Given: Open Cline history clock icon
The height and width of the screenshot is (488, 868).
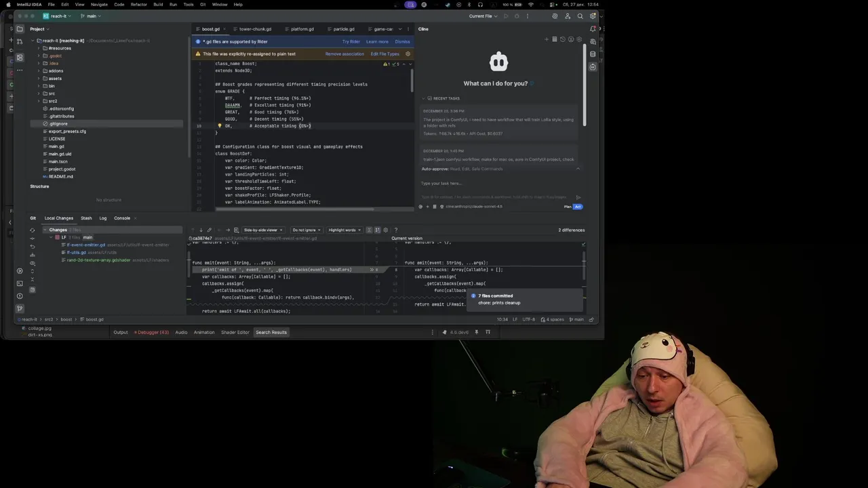Looking at the screenshot, I should click(x=562, y=39).
